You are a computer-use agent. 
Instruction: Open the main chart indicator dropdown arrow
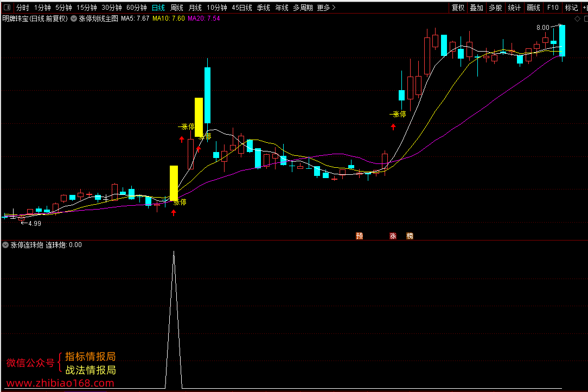point(74,18)
